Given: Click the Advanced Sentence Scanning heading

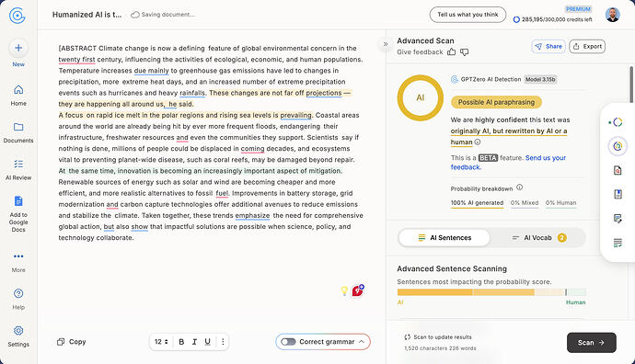Looking at the screenshot, I should [x=452, y=269].
